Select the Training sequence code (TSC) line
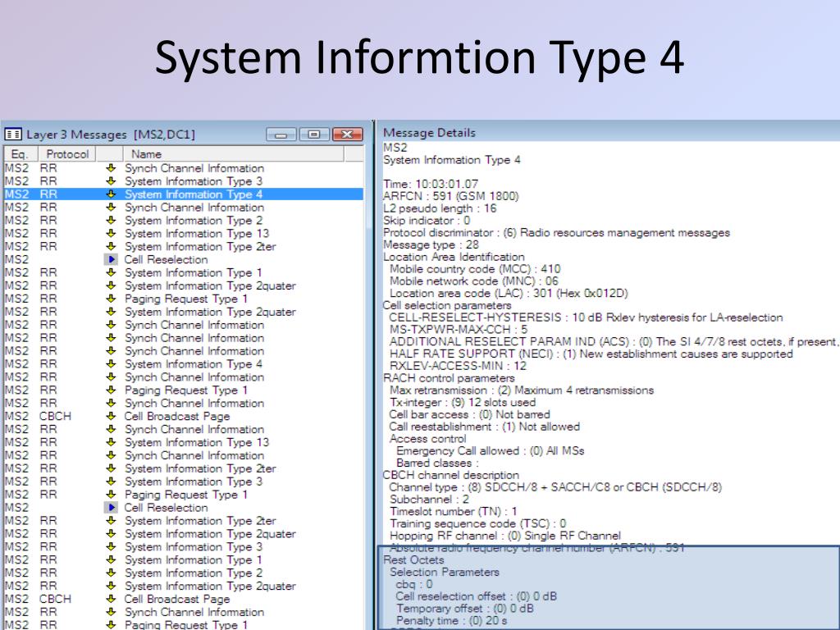The height and width of the screenshot is (630, 840). 478,523
